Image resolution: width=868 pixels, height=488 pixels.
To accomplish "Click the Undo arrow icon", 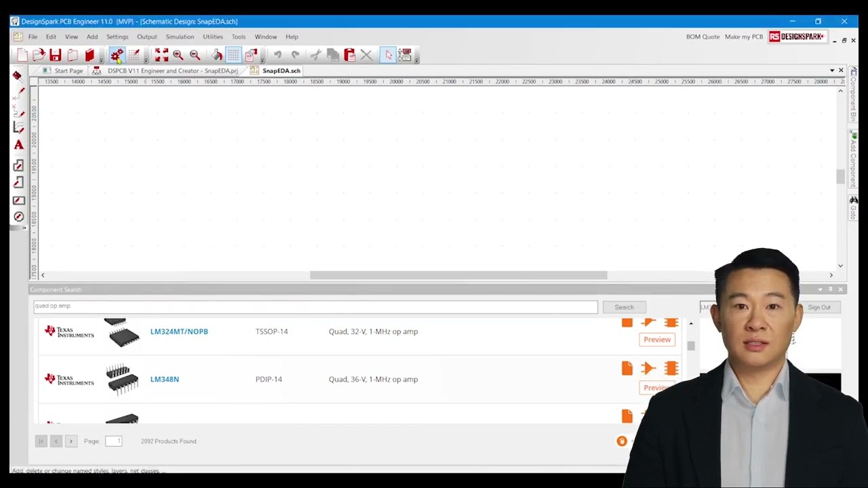I will [x=277, y=55].
